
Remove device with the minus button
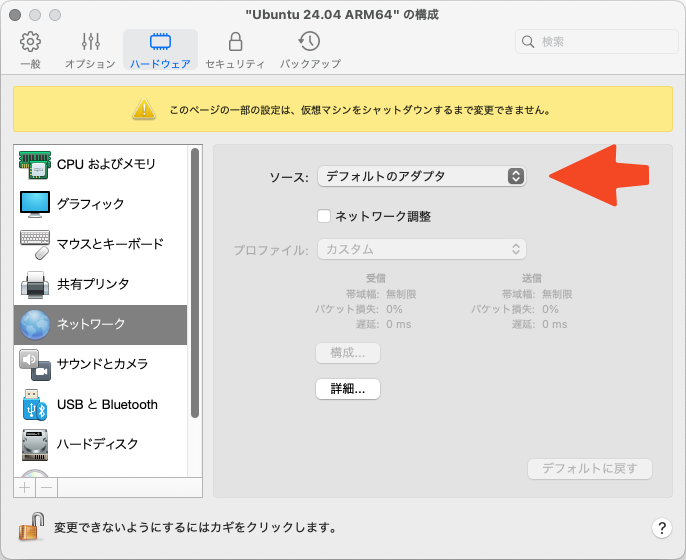tap(47, 487)
